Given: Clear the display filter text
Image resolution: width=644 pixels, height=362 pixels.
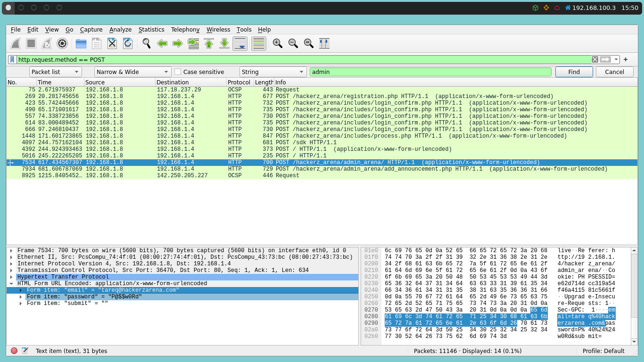Looking at the screenshot, I should (595, 59).
